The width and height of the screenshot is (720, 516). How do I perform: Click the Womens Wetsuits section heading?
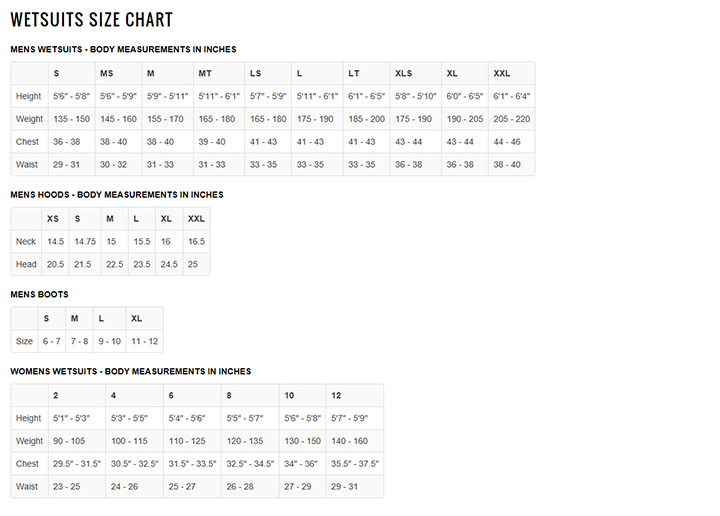(130, 371)
